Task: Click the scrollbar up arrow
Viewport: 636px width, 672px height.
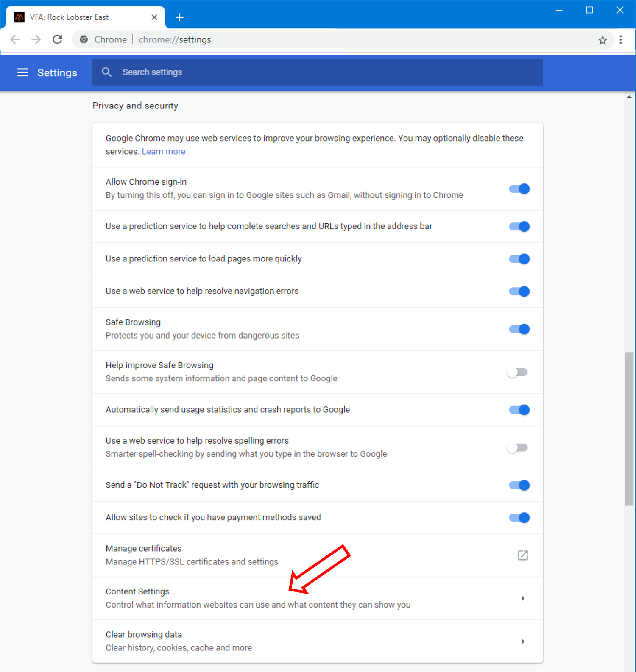Action: 629,97
